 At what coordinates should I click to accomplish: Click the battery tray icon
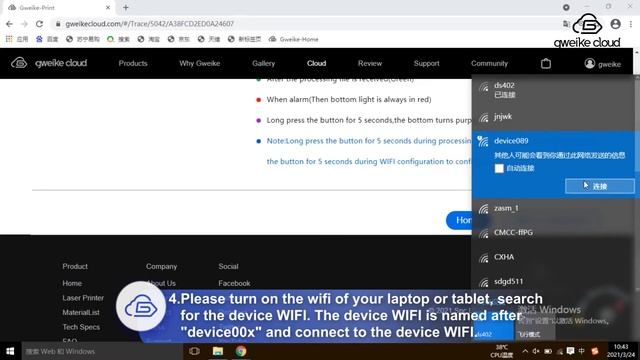pos(548,351)
